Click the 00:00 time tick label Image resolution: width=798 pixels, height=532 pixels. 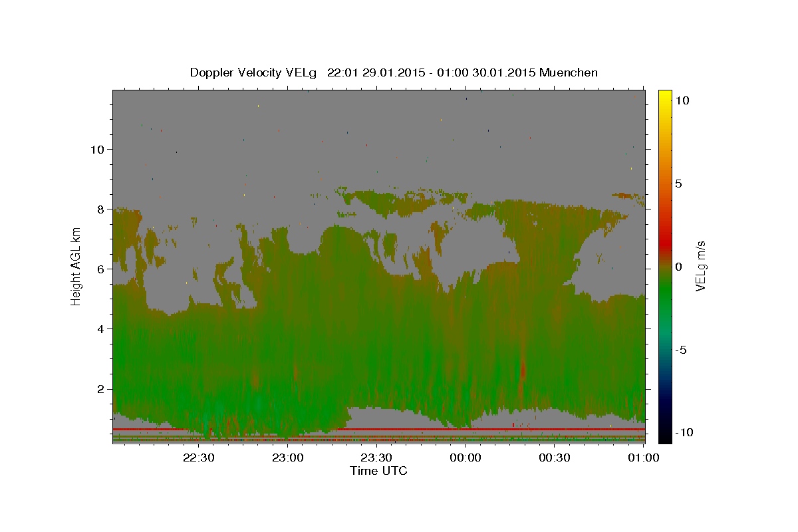tap(465, 458)
